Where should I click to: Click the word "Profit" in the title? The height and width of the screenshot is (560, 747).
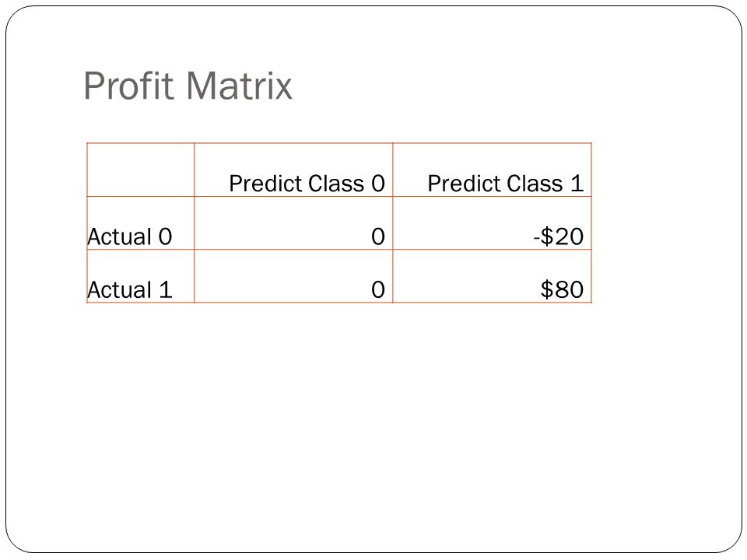tap(128, 86)
